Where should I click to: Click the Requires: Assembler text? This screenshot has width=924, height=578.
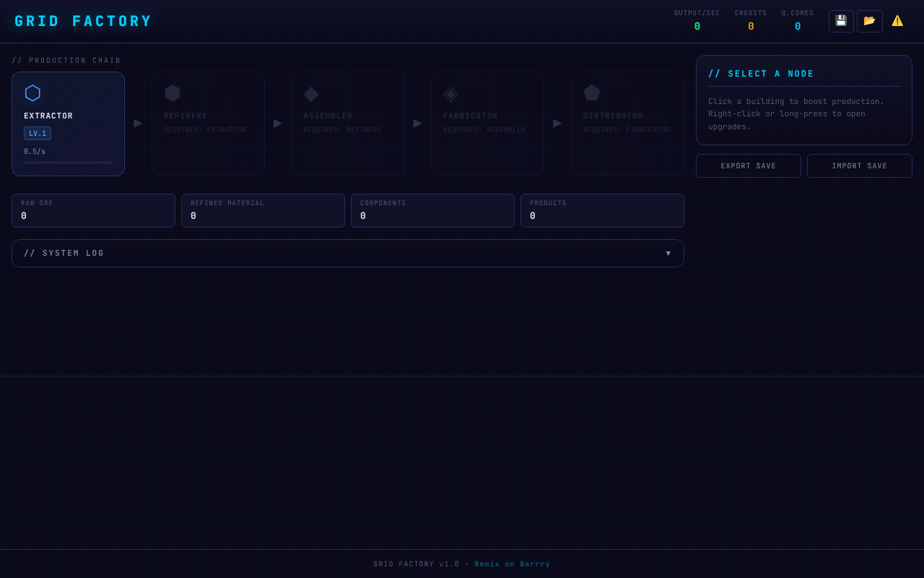click(x=484, y=130)
